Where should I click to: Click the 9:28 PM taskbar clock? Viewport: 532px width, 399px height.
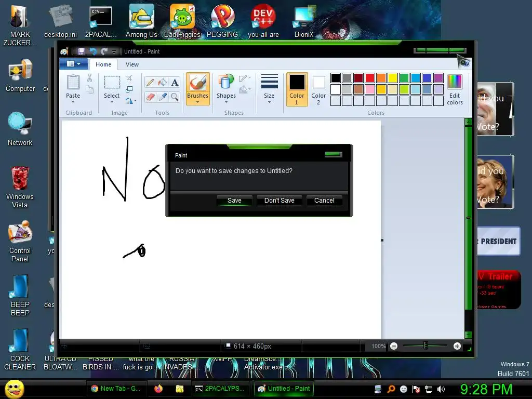(486, 389)
